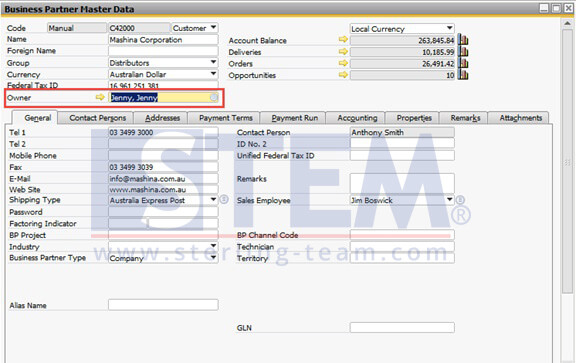Open Opportunities link arrow

click(343, 75)
